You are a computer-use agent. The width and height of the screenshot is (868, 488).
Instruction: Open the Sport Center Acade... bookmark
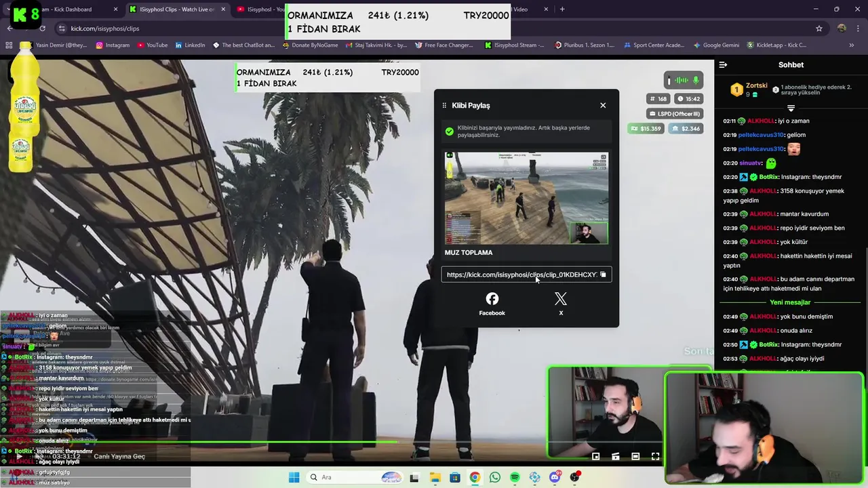tap(653, 45)
